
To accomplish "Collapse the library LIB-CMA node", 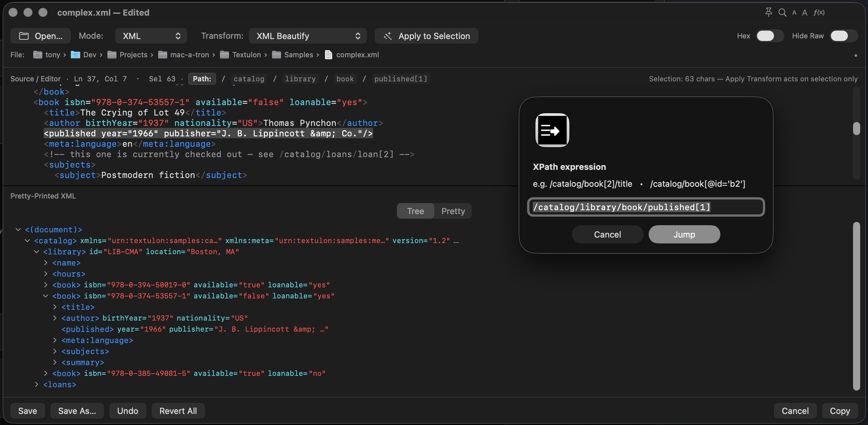I will click(x=36, y=252).
